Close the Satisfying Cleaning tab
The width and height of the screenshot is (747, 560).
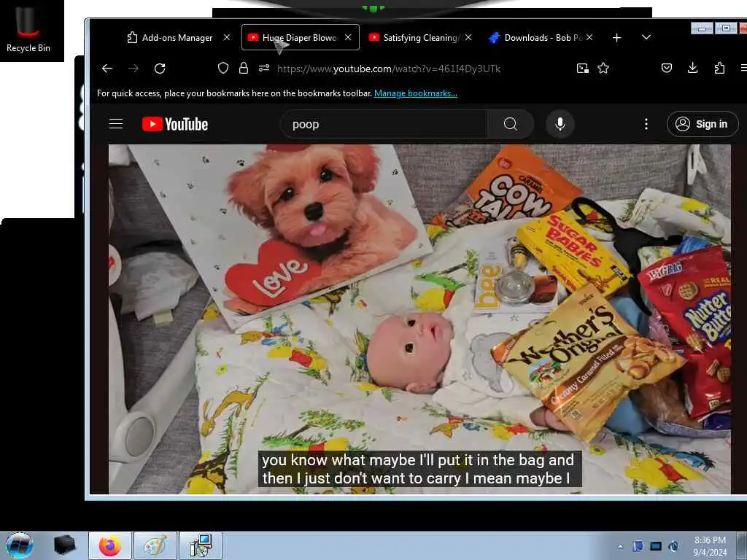point(469,37)
